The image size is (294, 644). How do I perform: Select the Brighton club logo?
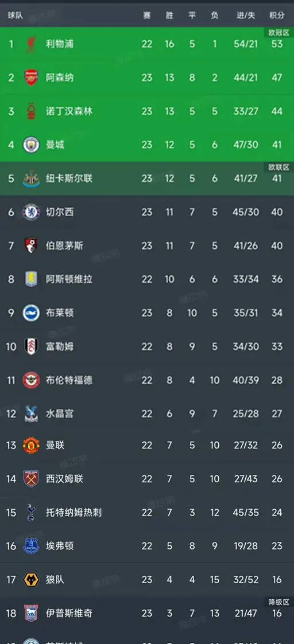coord(31,313)
